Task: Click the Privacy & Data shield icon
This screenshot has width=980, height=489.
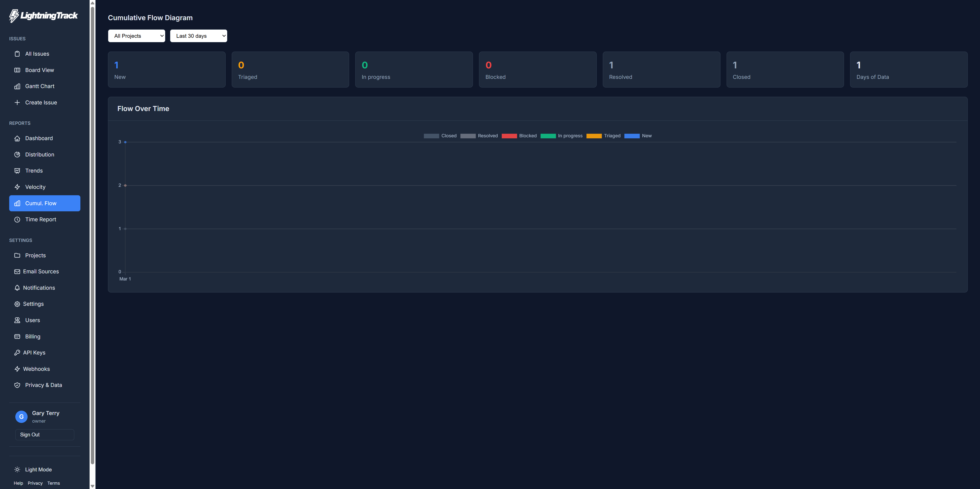Action: (17, 385)
